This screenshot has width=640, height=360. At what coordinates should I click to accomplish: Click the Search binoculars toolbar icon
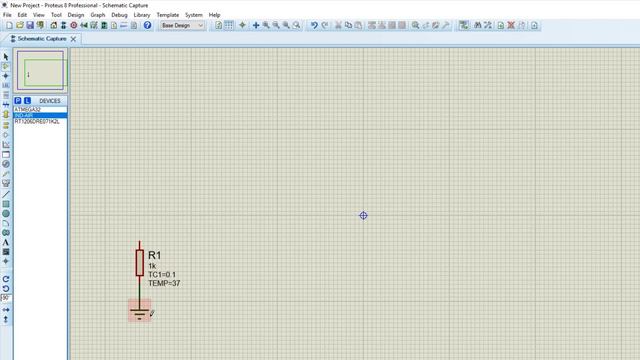pos(478,25)
